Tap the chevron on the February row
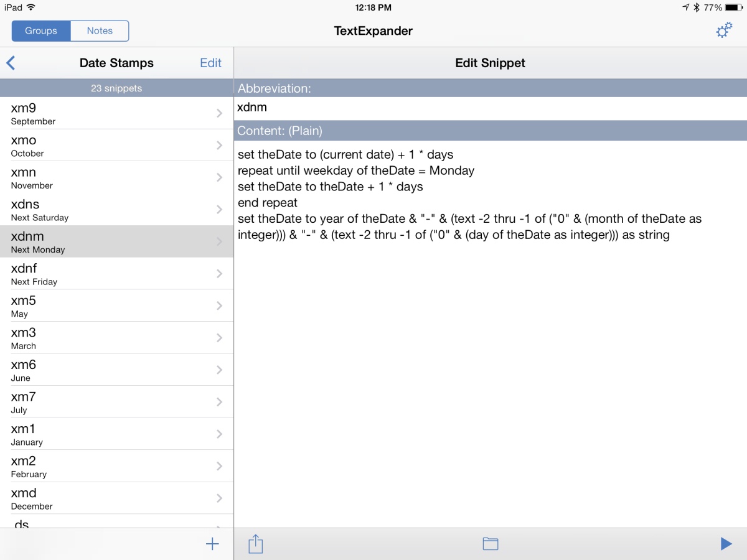 coord(219,467)
